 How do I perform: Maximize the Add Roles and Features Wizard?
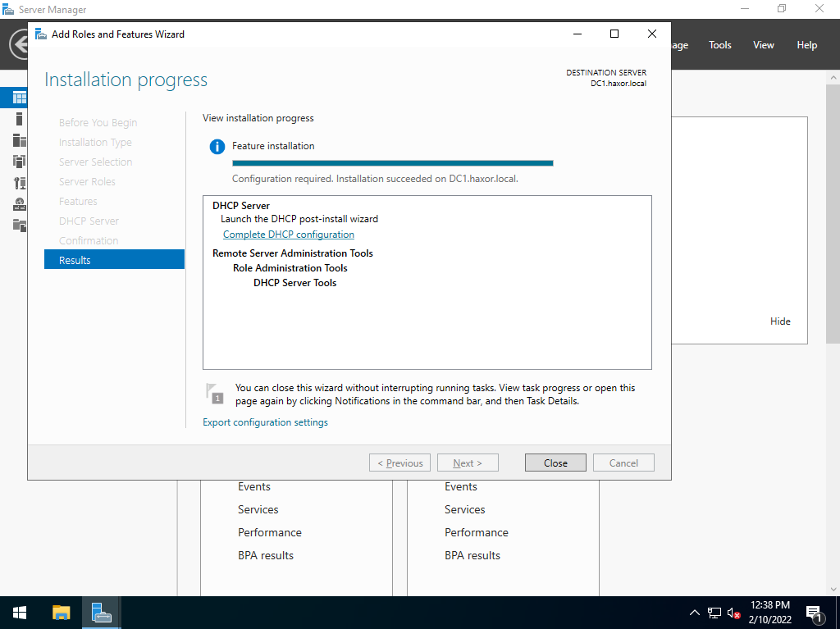pos(614,34)
